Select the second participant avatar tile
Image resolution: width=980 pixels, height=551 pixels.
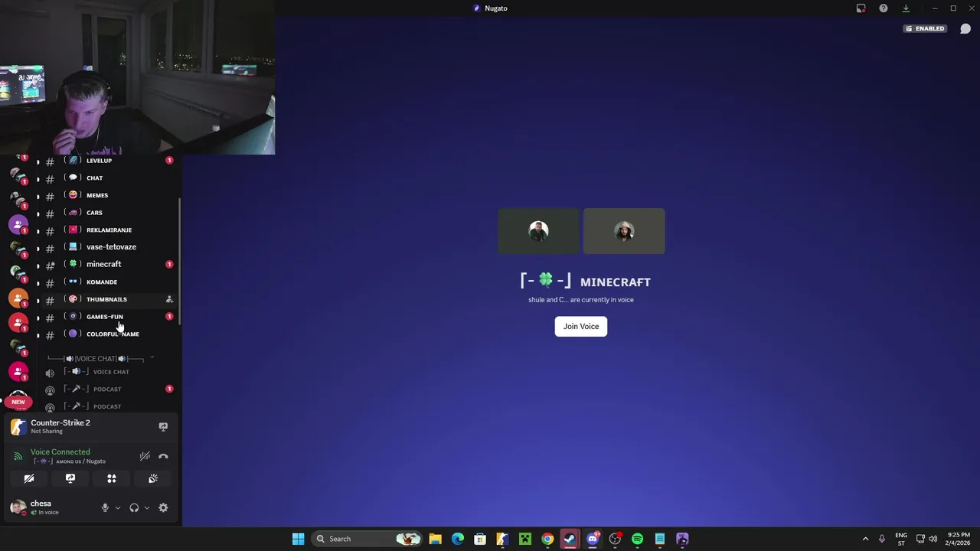(x=624, y=231)
